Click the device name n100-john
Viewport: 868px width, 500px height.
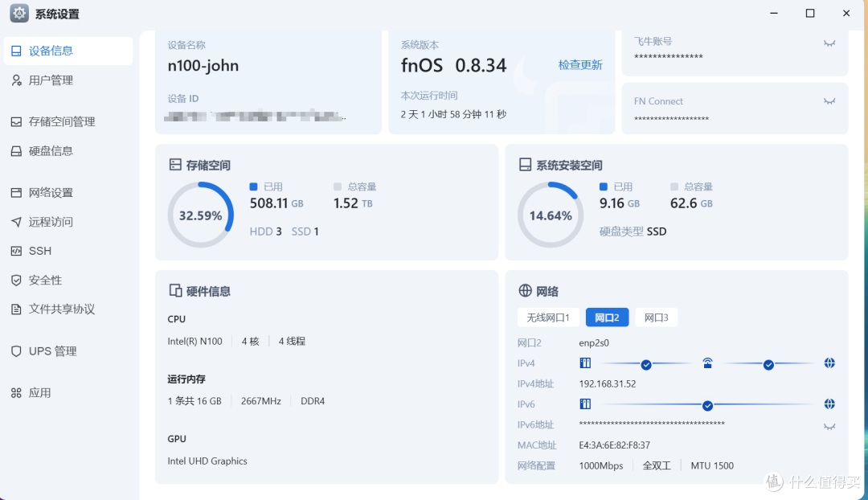click(x=203, y=65)
